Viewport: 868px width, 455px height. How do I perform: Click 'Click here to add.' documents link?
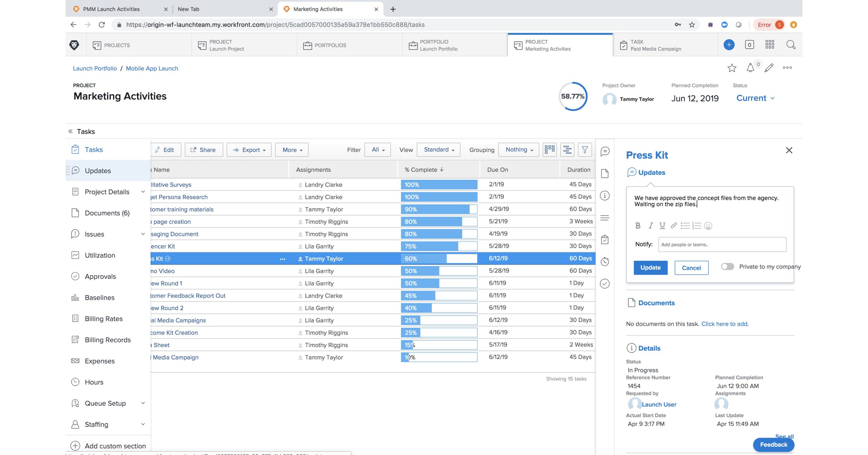[725, 324]
